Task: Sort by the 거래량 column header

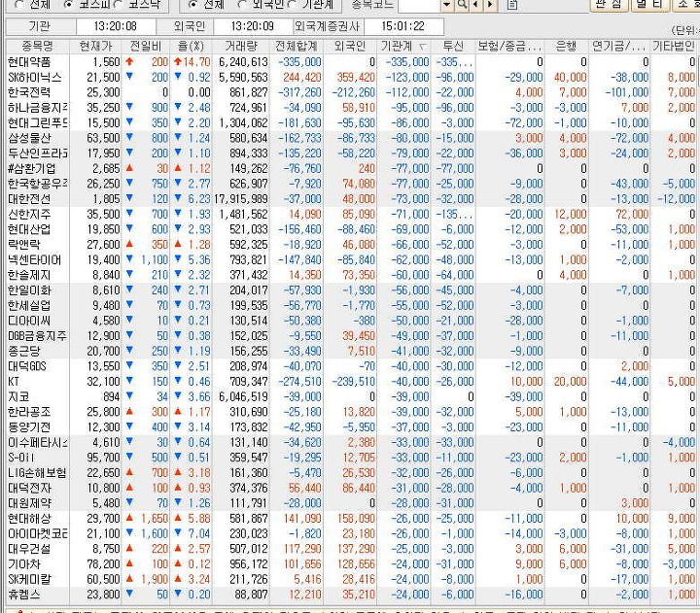Action: [241, 46]
